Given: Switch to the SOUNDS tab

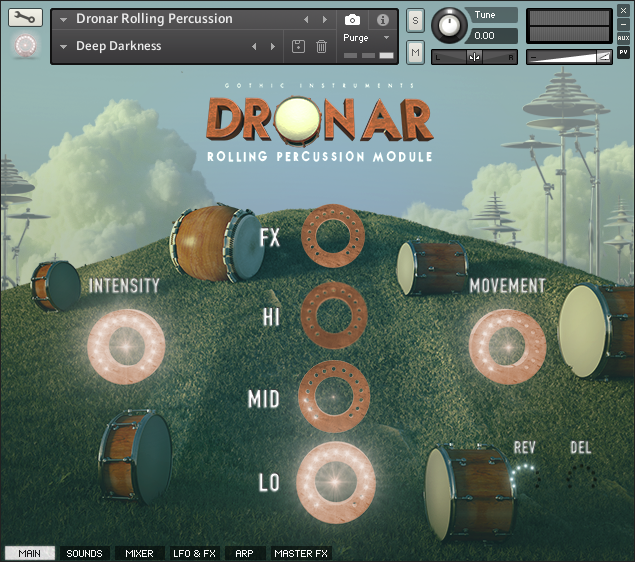Looking at the screenshot, I should [84, 553].
